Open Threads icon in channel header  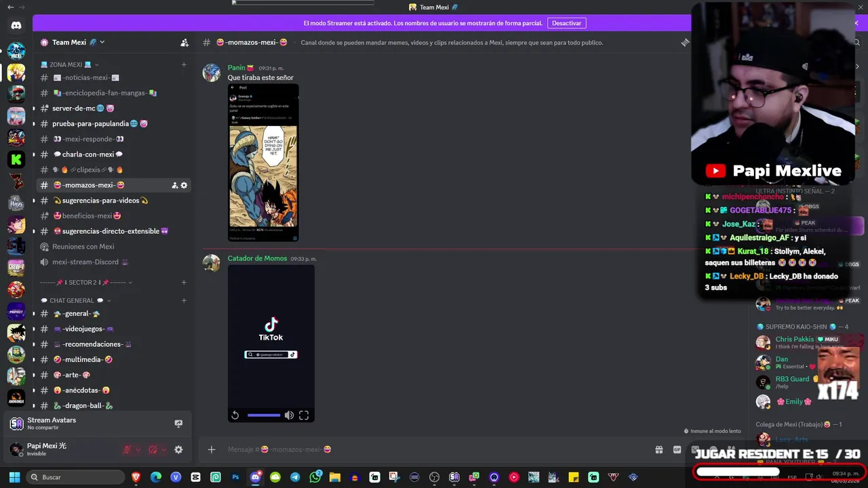pos(685,42)
